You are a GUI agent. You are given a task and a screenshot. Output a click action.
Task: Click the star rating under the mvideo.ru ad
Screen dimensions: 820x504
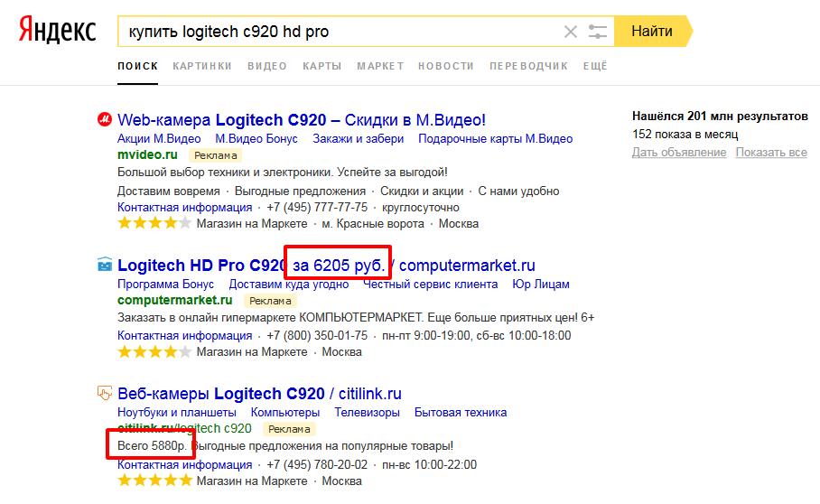point(154,224)
